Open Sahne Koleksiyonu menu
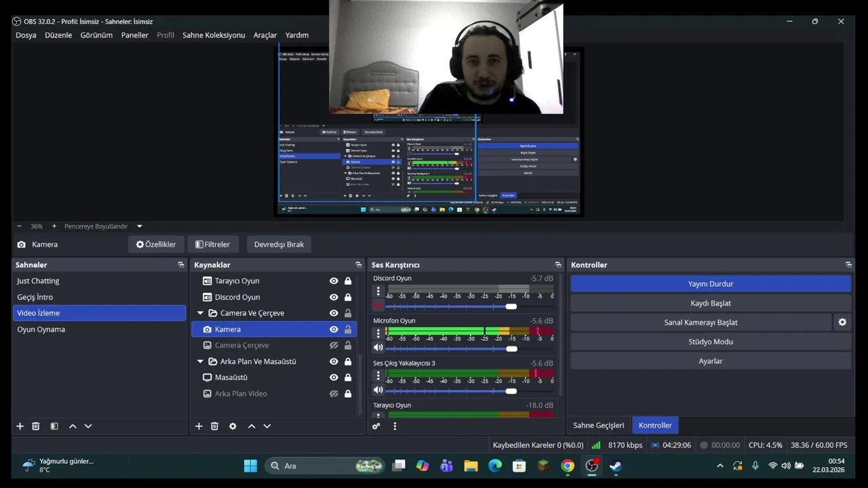 [x=214, y=35]
